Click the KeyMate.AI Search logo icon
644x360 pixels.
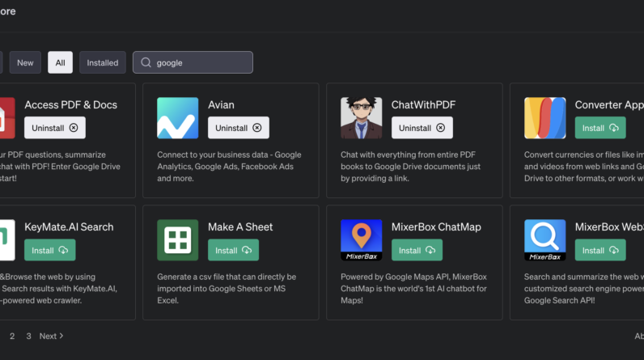click(7, 240)
